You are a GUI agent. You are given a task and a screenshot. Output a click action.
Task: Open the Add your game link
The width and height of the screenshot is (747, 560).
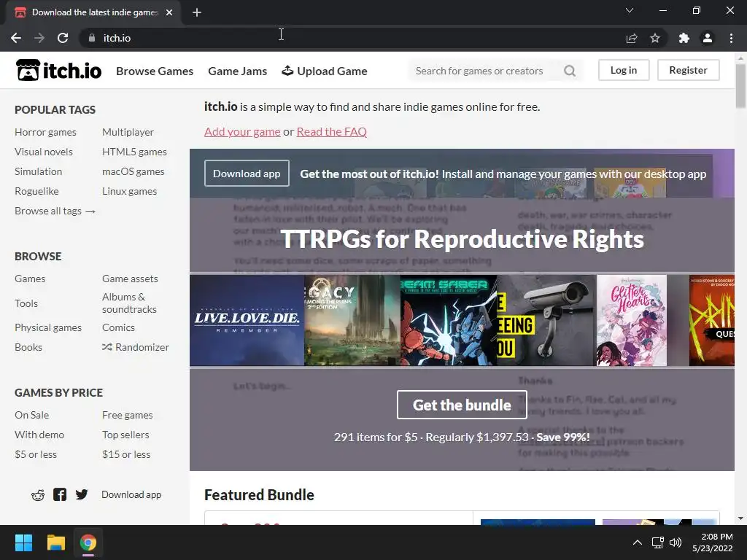tap(242, 131)
